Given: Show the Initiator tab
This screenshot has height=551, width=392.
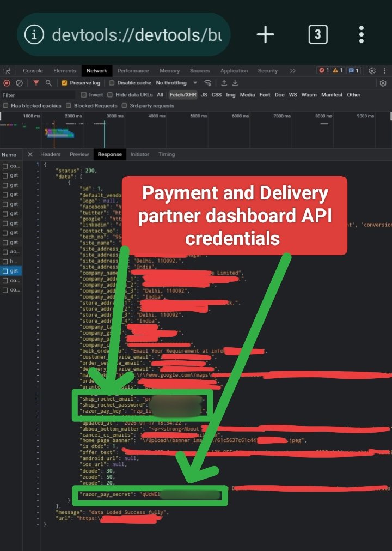Looking at the screenshot, I should tap(140, 154).
